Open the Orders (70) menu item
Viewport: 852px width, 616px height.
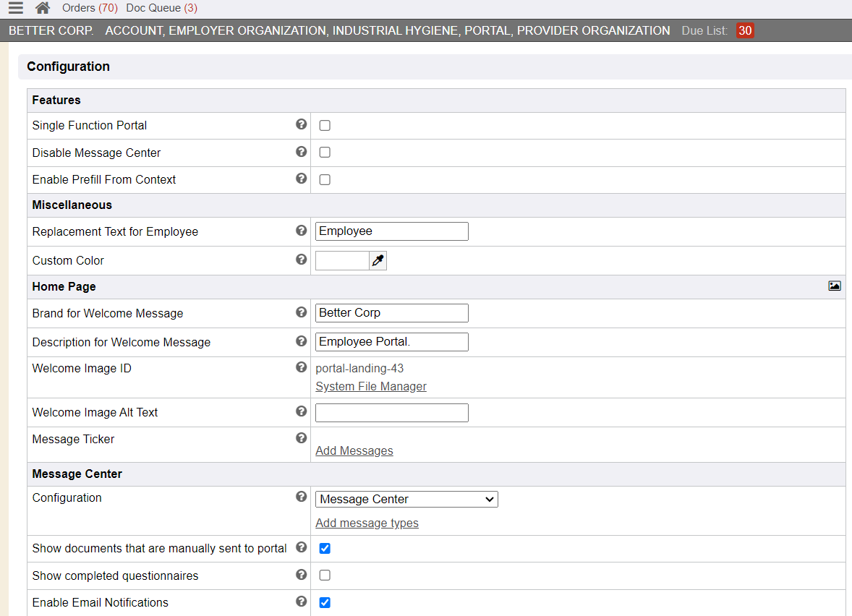point(89,8)
